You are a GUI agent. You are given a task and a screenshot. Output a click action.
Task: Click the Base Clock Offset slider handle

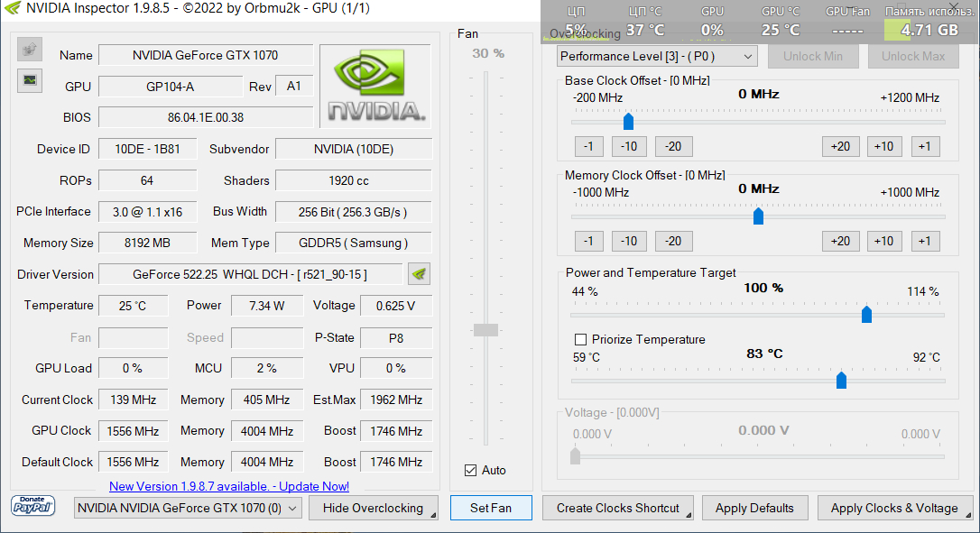tap(628, 121)
